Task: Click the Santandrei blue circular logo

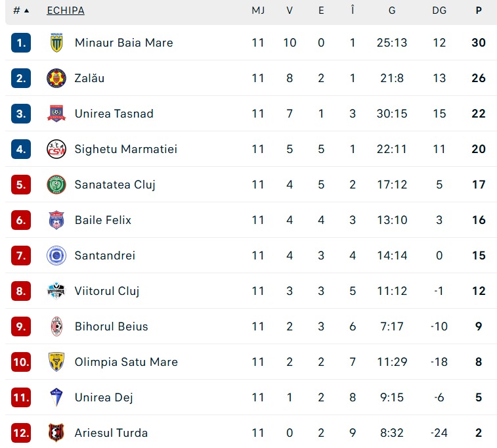Action: pyautogui.click(x=56, y=256)
